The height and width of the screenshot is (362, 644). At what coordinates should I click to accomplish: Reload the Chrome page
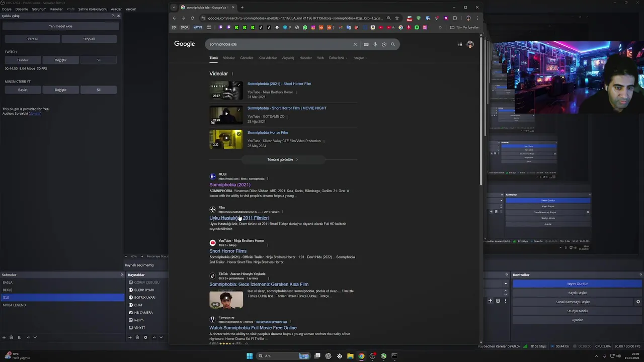[192, 18]
